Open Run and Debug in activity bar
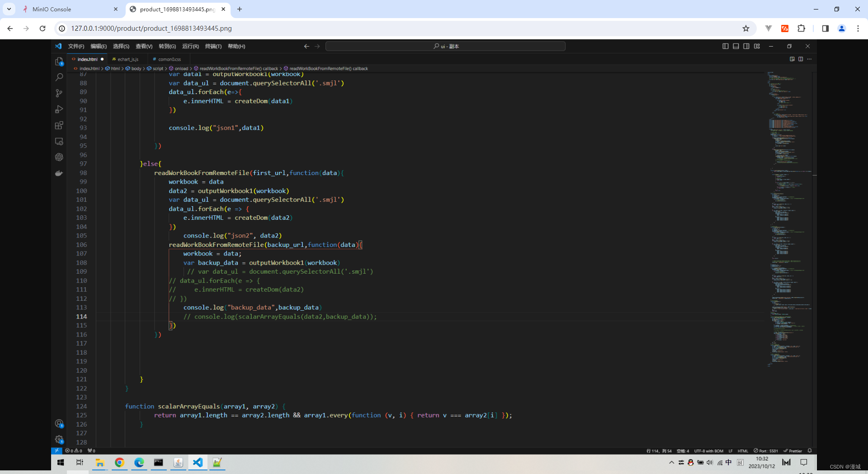This screenshot has height=474, width=868. click(x=59, y=109)
